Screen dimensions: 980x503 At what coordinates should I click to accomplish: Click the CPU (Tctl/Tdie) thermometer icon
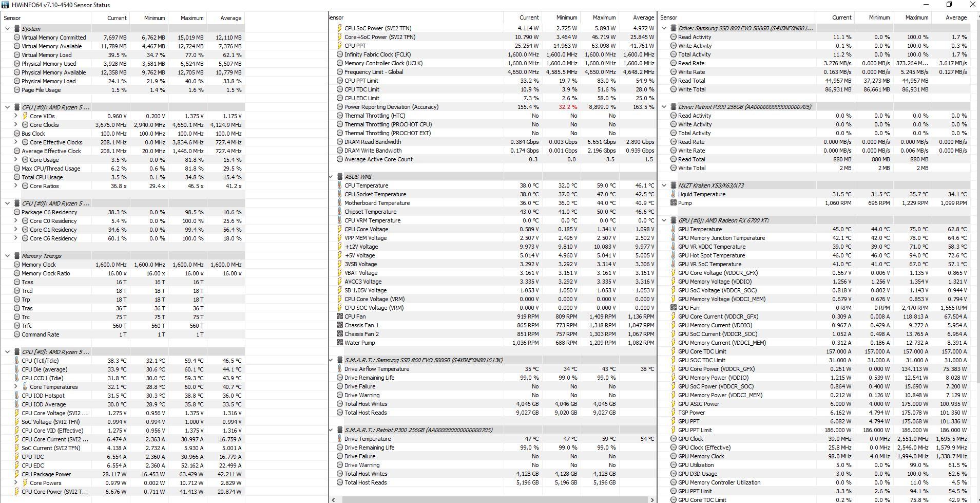[x=17, y=361]
